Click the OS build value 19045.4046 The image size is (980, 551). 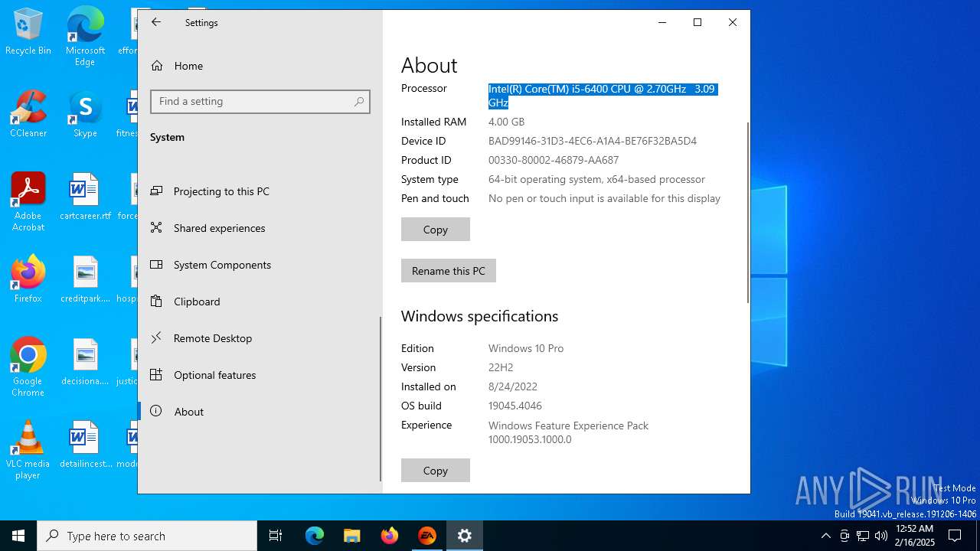coord(515,406)
